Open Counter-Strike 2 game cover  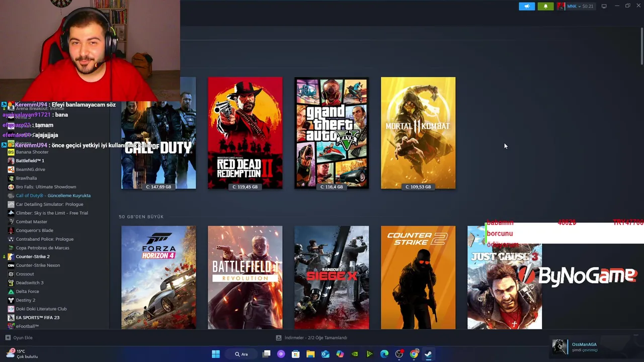(x=418, y=278)
